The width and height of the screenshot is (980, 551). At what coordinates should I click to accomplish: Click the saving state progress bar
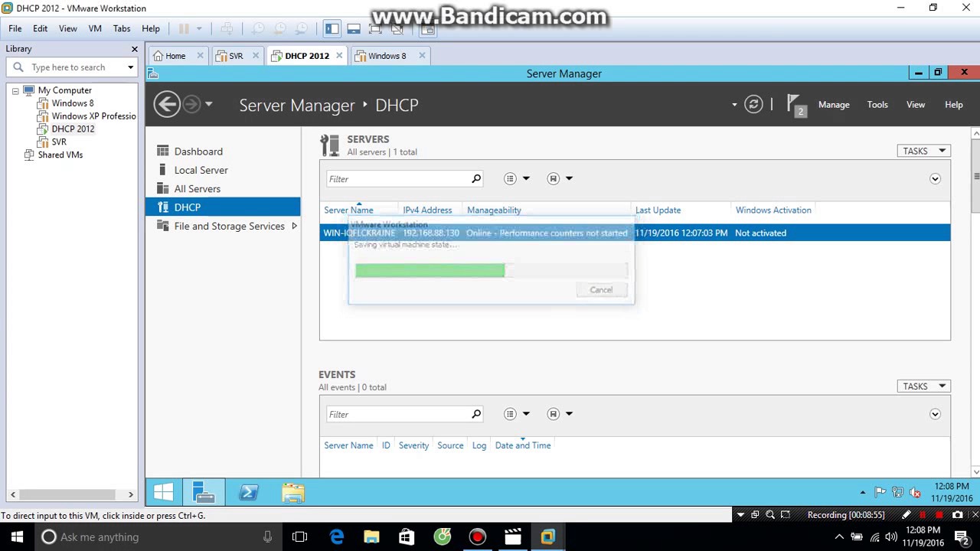pyautogui.click(x=491, y=270)
